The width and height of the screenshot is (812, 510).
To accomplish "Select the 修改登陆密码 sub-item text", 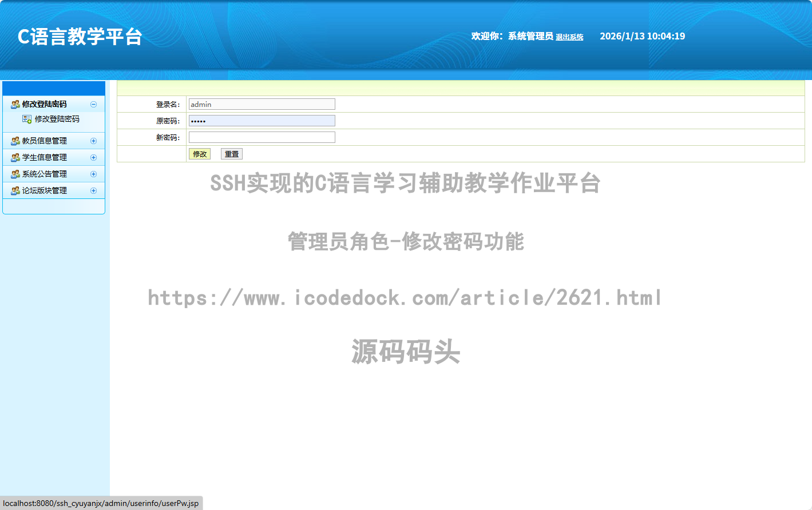I will pyautogui.click(x=57, y=119).
